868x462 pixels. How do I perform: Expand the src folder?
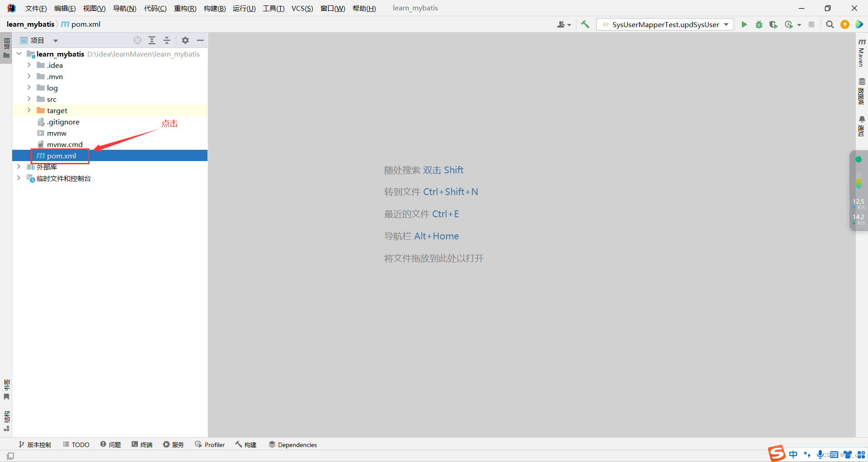pyautogui.click(x=29, y=99)
